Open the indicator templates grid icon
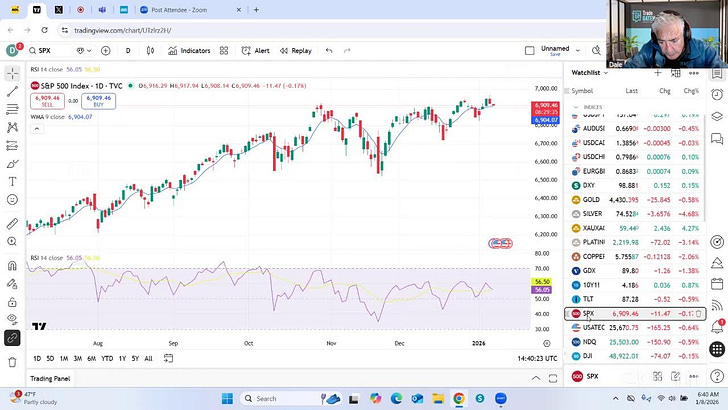Screen dimensions: 728x410 (x=224, y=51)
